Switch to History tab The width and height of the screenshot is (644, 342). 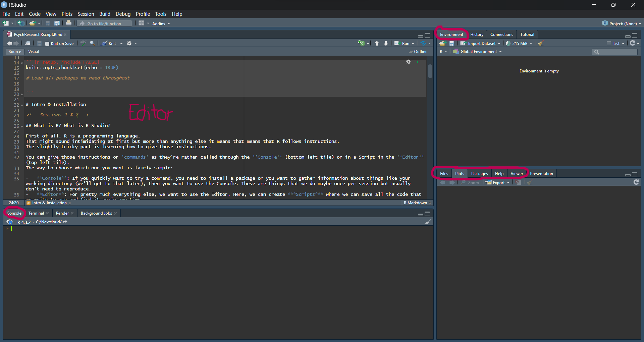477,35
